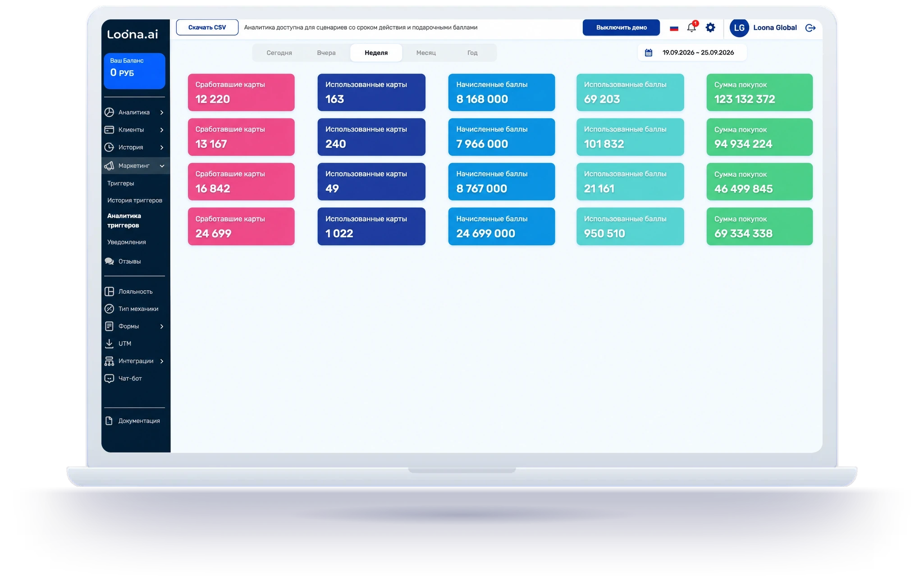Click the Loona.ai logo
Viewport: 924px width, 580px height.
133,34
